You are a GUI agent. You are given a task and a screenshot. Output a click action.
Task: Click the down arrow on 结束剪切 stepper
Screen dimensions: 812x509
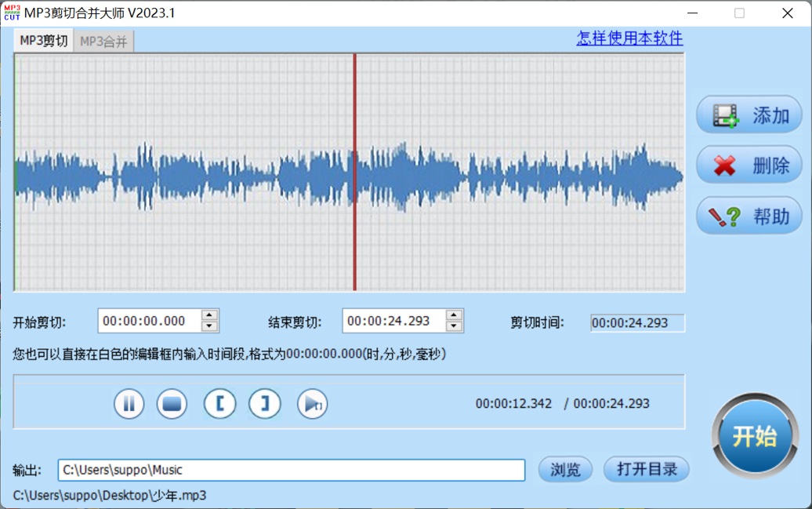pyautogui.click(x=453, y=325)
